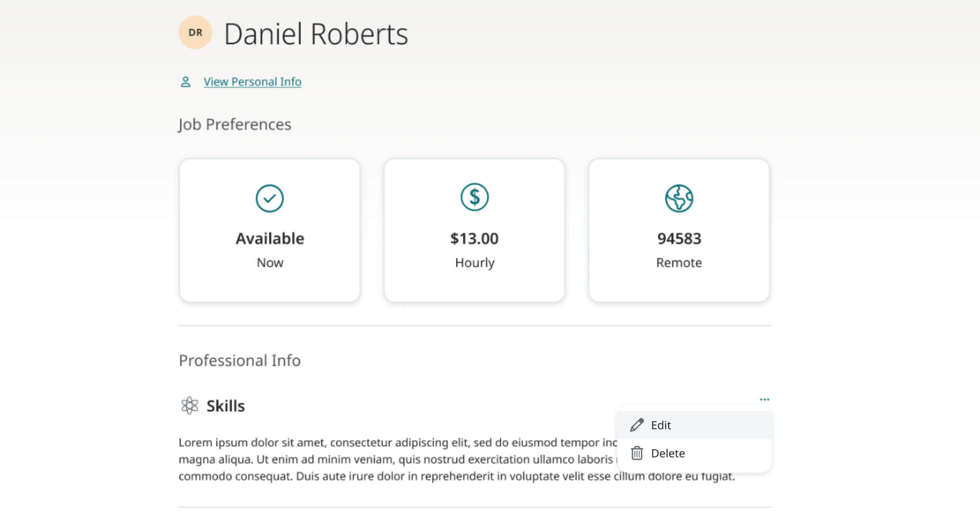Click the Professional Info heading
This screenshot has height=521, width=980.
(239, 360)
